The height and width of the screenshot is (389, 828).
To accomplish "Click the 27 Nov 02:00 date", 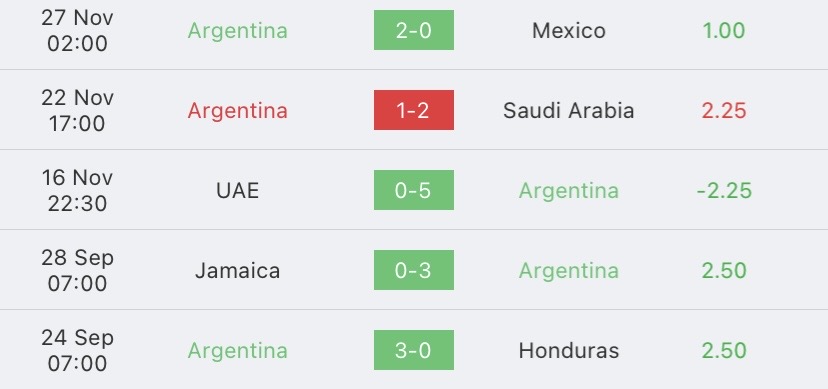I will pyautogui.click(x=78, y=30).
